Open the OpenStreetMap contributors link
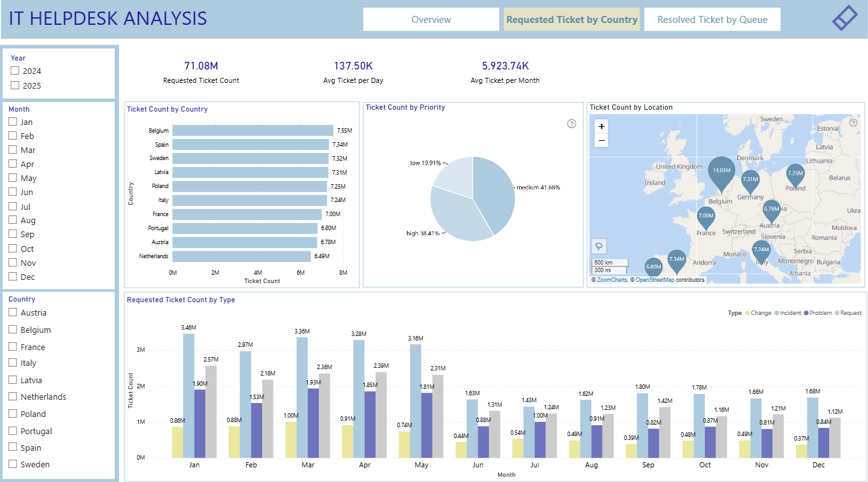 pos(655,280)
